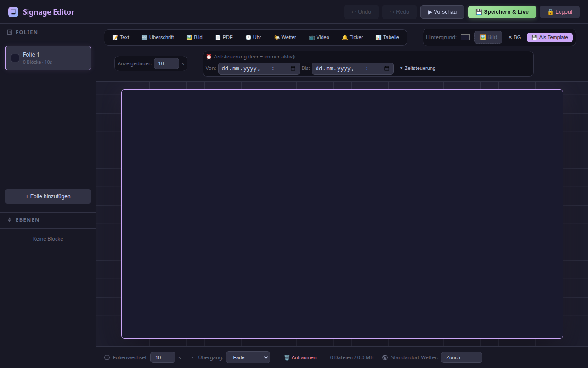The width and height of the screenshot is (588, 368).
Task: Insert a Ticker block
Action: coord(352,37)
